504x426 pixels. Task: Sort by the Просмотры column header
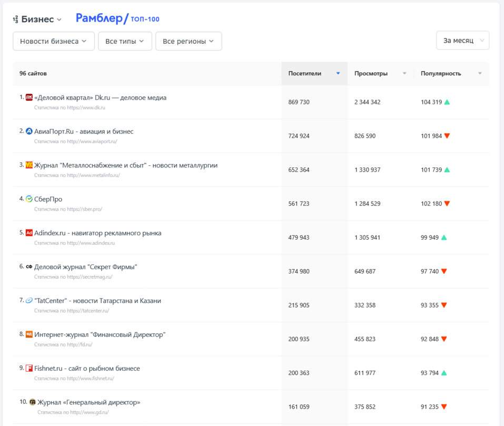coord(380,74)
